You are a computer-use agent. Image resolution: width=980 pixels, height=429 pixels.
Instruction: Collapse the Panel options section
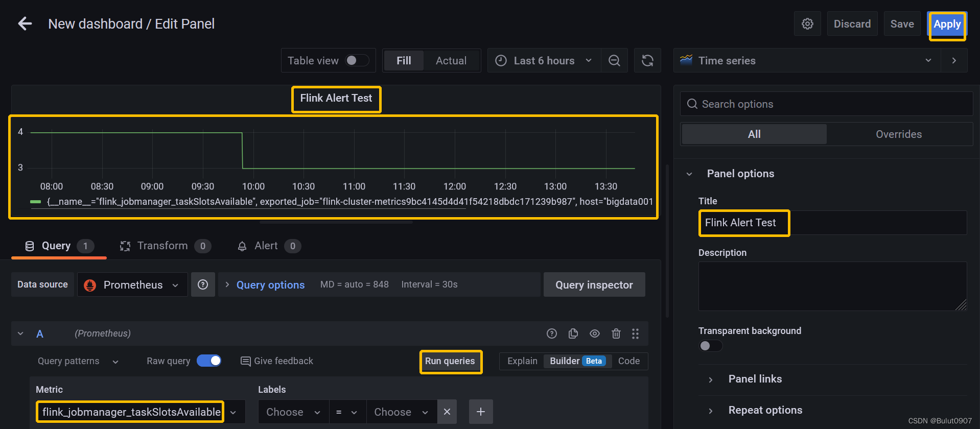click(689, 174)
